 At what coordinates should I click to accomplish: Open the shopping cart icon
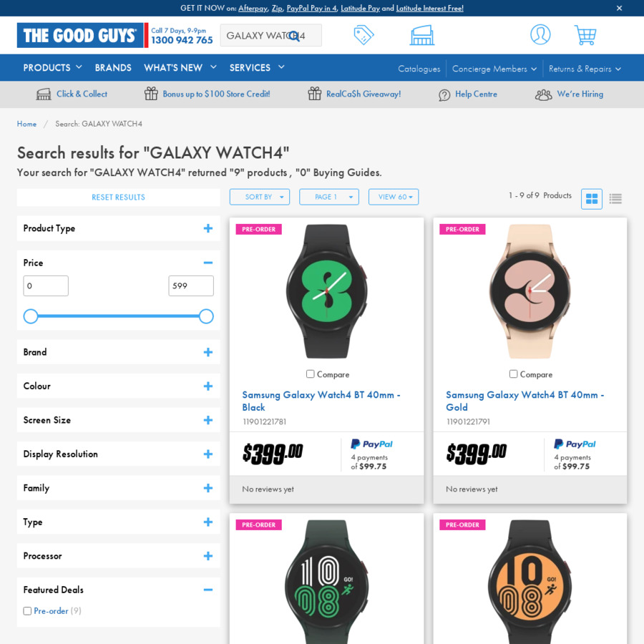pos(585,35)
